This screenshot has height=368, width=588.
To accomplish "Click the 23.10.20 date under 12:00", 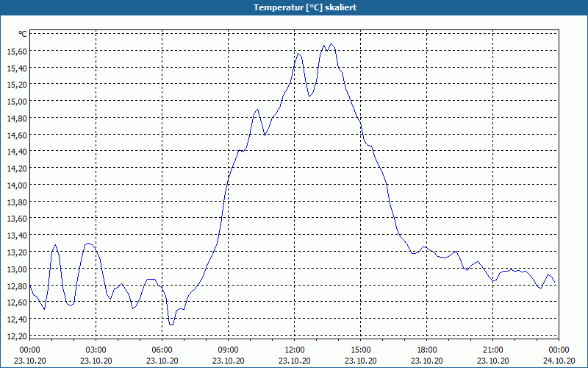I will click(295, 361).
